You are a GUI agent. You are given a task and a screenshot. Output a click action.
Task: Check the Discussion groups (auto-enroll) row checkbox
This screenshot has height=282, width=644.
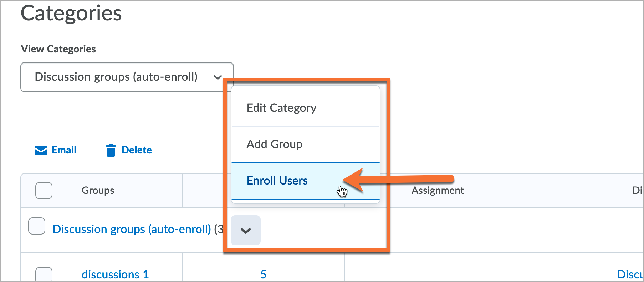pyautogui.click(x=37, y=226)
